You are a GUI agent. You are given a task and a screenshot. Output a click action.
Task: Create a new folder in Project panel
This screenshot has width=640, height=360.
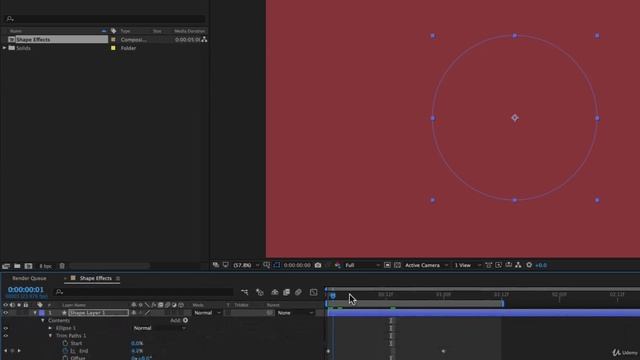click(17, 266)
